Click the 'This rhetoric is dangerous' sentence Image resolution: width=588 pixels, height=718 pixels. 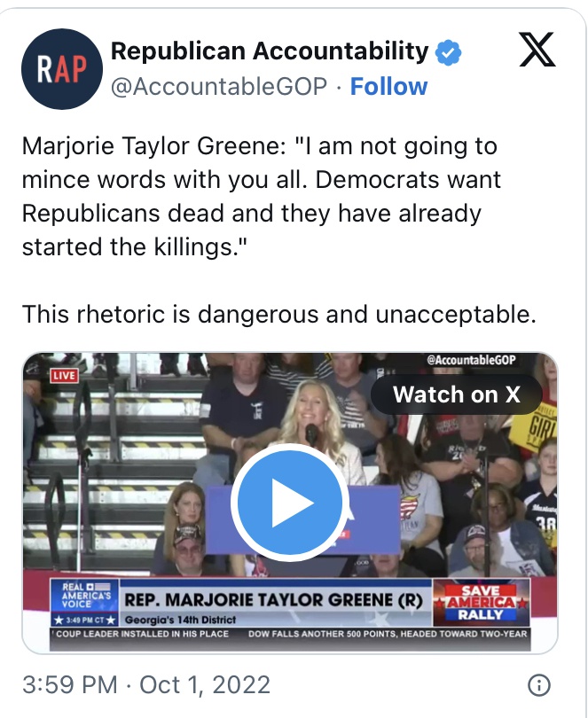(279, 313)
